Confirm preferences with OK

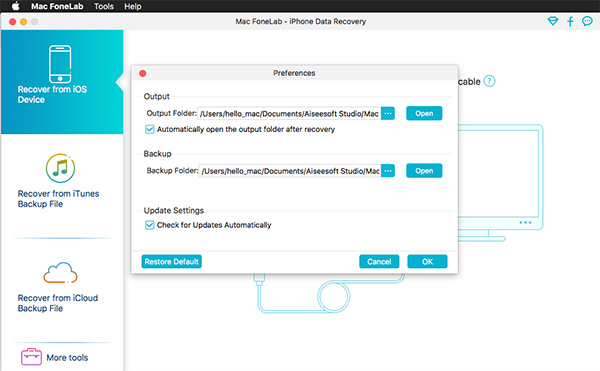[x=427, y=262]
